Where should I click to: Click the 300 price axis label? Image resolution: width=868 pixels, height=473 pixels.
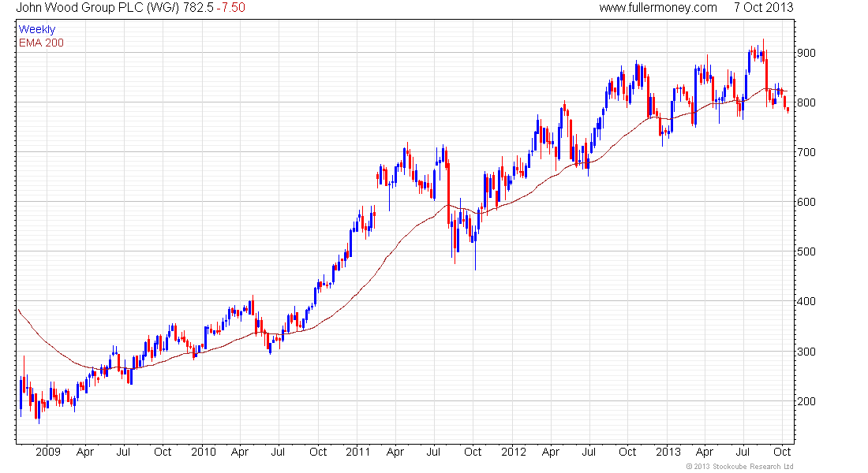point(806,352)
